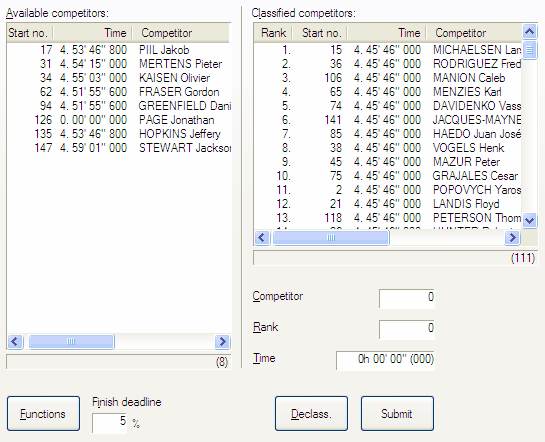Image resolution: width=545 pixels, height=442 pixels.
Task: Click classified list horizontal scrollbar thumb
Action: (x=331, y=238)
